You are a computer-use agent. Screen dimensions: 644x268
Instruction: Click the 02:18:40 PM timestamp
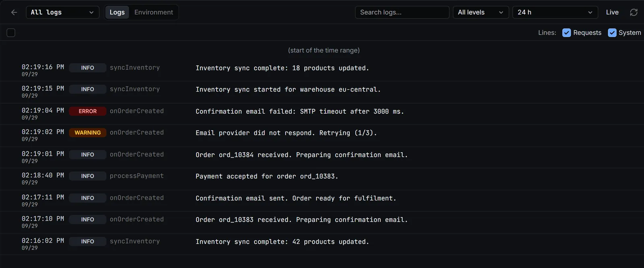[43, 176]
